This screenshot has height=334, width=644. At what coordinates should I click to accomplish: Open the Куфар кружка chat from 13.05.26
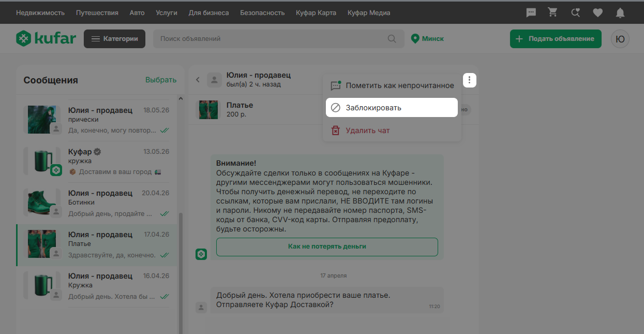[97, 162]
